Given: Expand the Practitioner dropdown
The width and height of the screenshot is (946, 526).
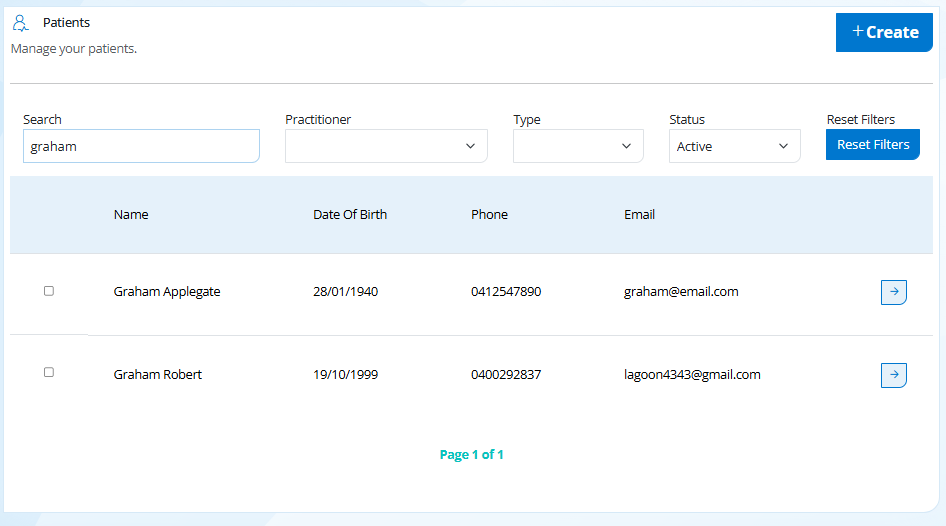Looking at the screenshot, I should coord(386,146).
